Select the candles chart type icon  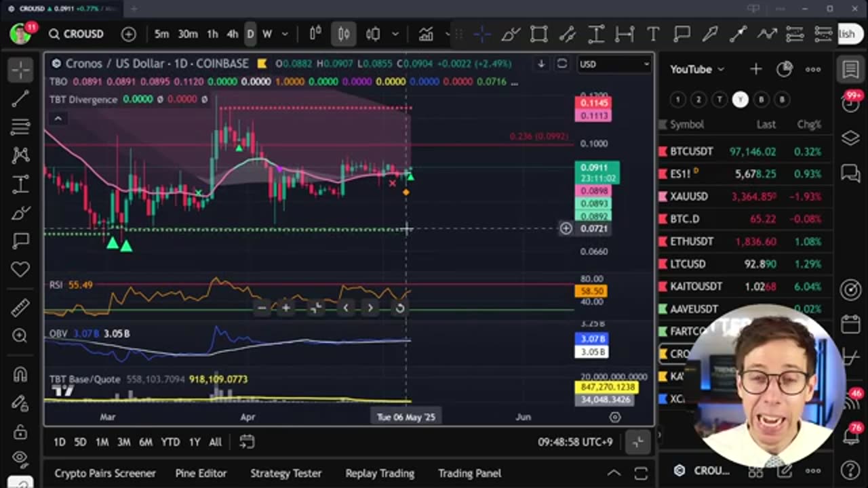click(x=343, y=34)
